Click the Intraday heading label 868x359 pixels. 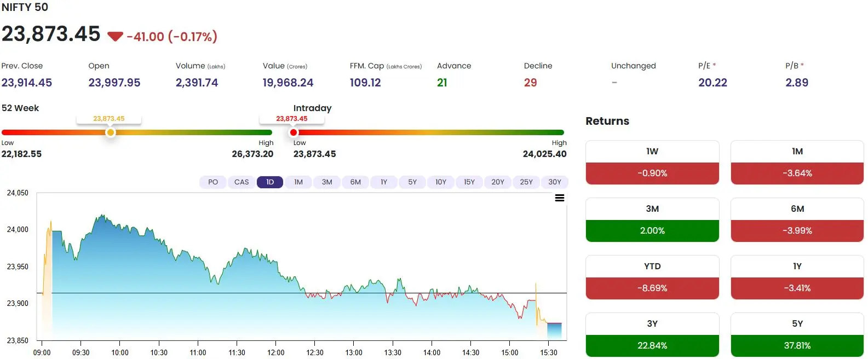(313, 108)
